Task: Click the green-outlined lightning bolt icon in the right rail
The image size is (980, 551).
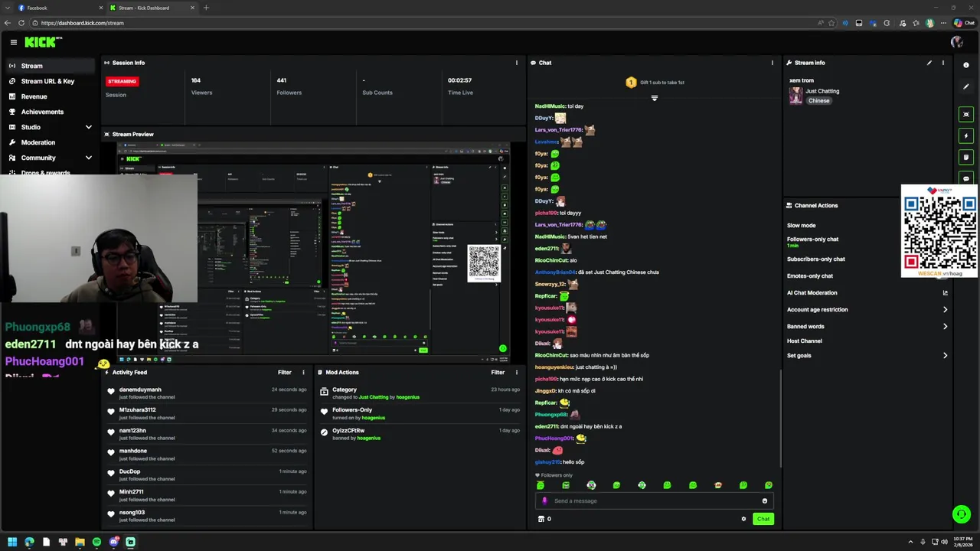Action: (x=966, y=135)
